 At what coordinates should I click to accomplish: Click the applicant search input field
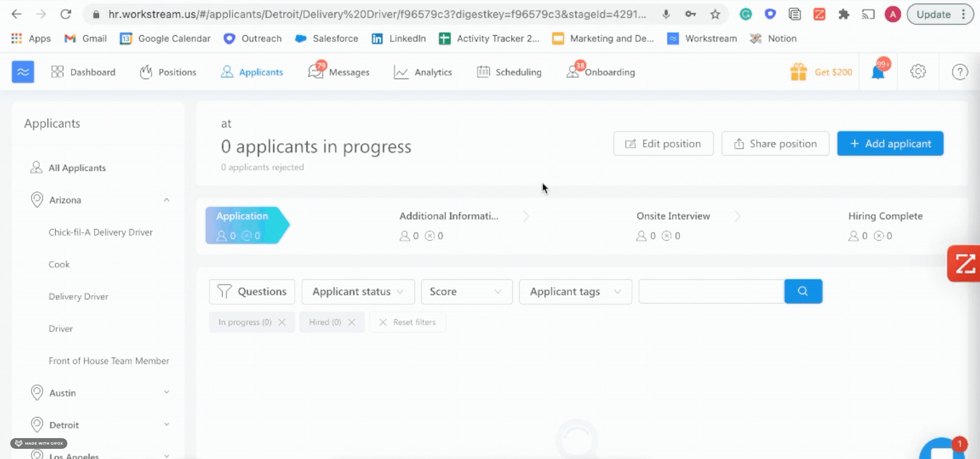tap(711, 291)
